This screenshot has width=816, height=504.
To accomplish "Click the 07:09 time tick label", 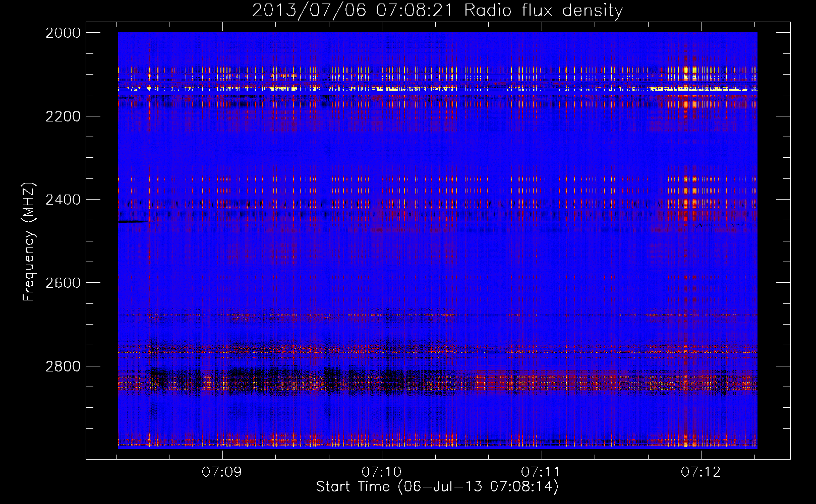I will [x=222, y=472].
